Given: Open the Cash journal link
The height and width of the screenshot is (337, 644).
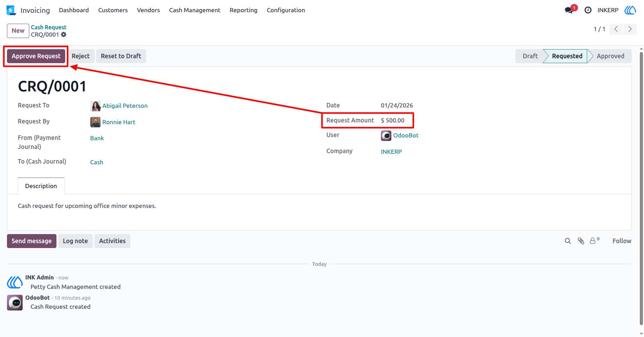Looking at the screenshot, I should (97, 162).
